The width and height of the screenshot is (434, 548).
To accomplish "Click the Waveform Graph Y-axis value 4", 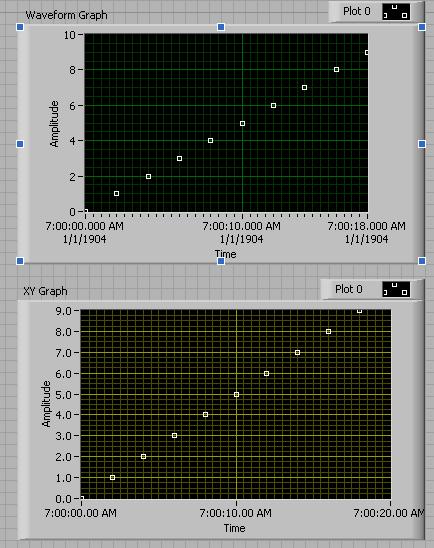I will pyautogui.click(x=72, y=141).
